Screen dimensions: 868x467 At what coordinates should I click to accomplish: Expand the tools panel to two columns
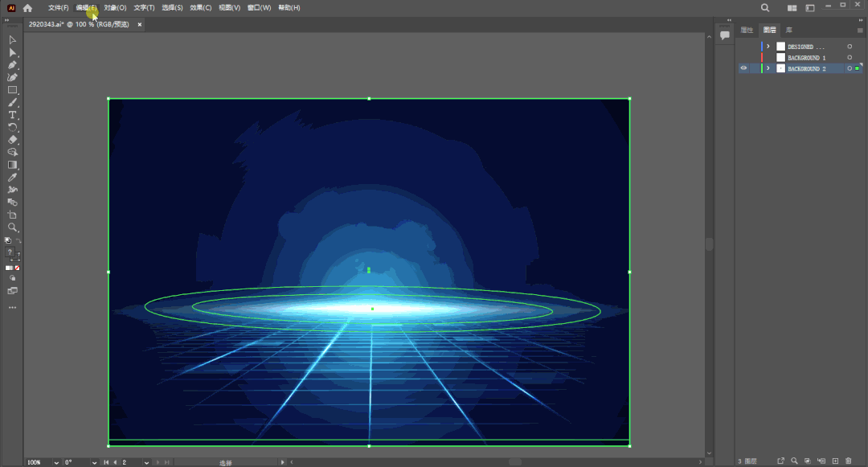(6, 20)
